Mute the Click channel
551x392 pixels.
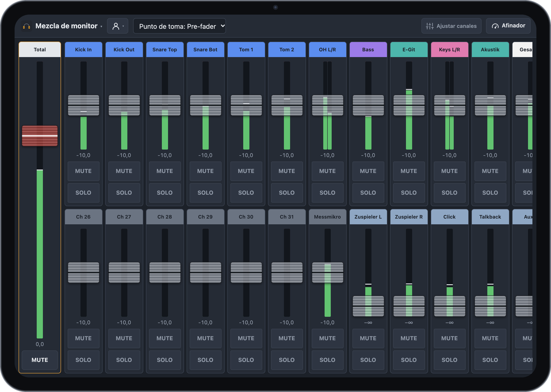click(449, 338)
